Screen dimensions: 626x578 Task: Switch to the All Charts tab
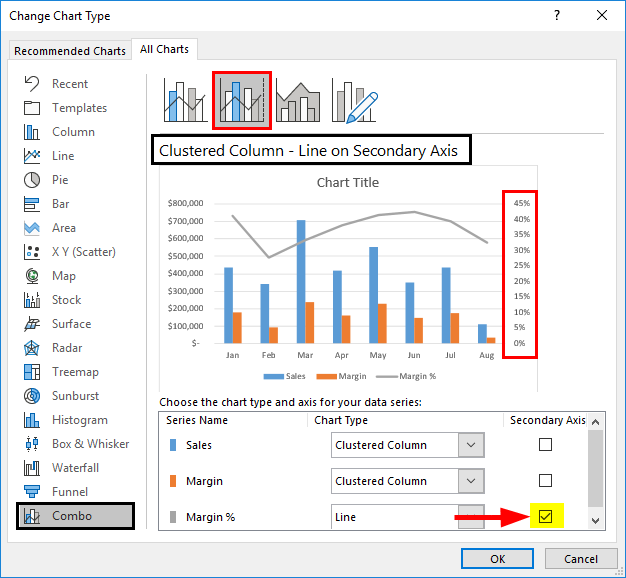coord(164,49)
